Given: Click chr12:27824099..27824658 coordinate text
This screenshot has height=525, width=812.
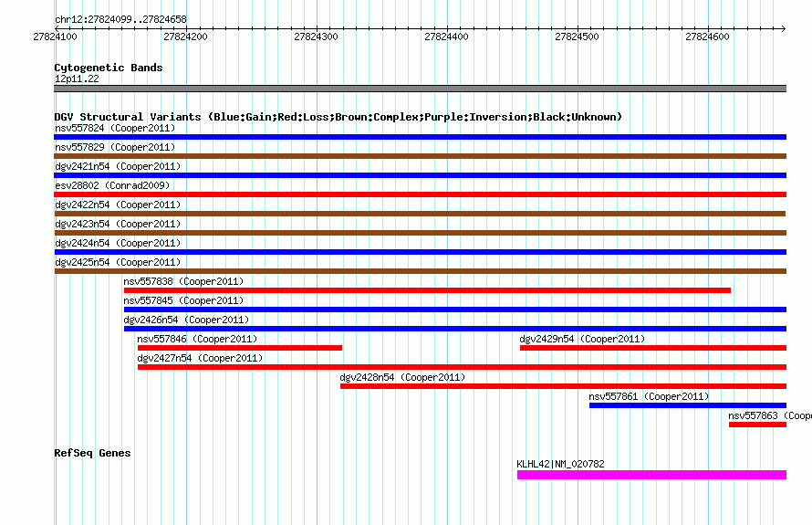Looking at the screenshot, I should 120,19.
